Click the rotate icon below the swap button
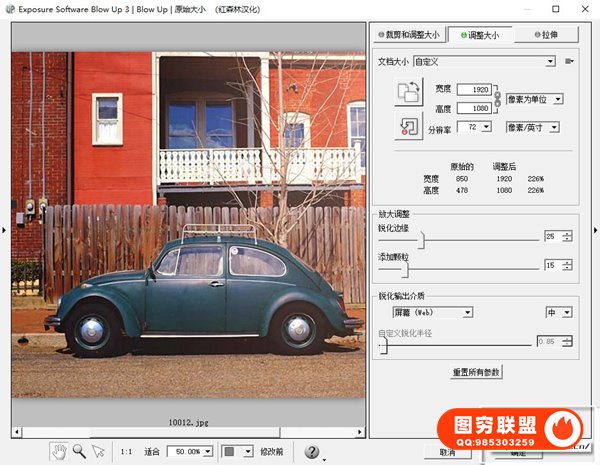The image size is (600, 465). click(x=408, y=127)
